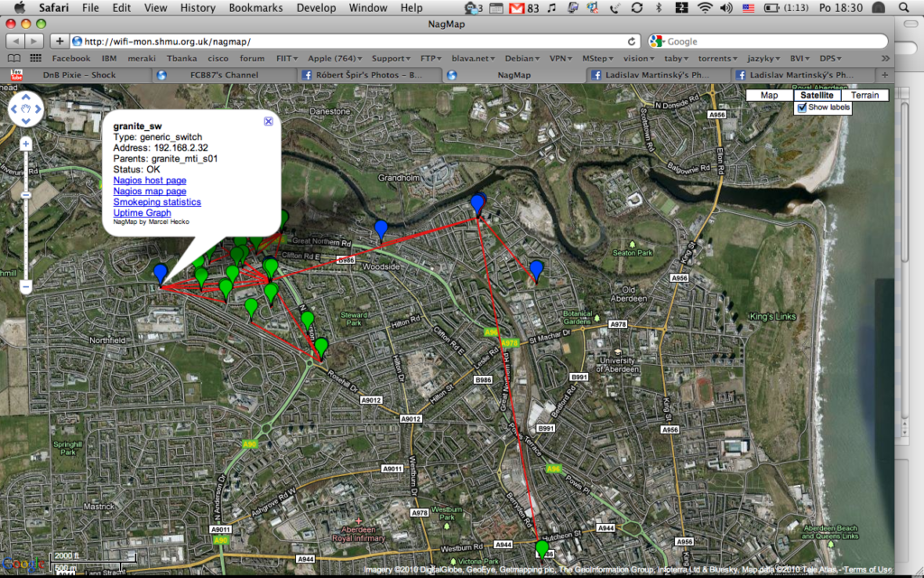Click the Time Machine sync icon
Image resolution: width=924 pixels, height=578 pixels.
coord(636,7)
